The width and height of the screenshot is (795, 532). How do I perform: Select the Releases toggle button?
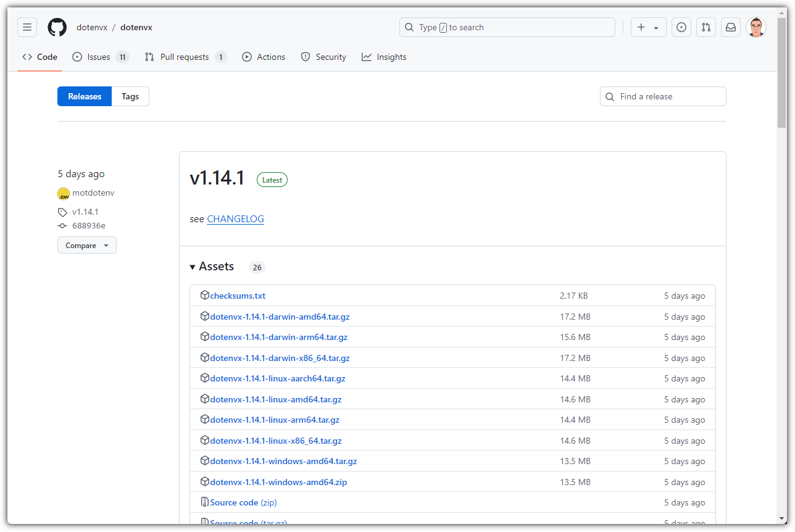click(x=85, y=96)
